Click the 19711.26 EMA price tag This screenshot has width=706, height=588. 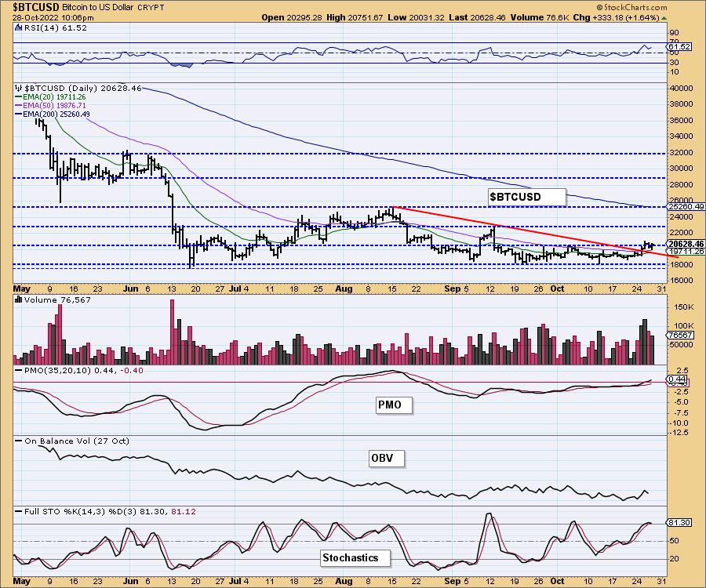click(x=686, y=252)
